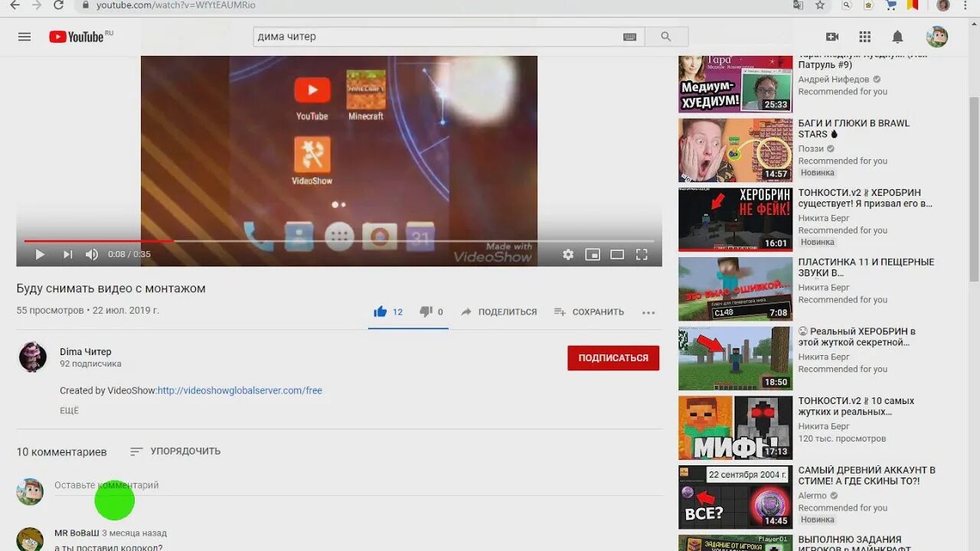Screen dimensions: 980x551
Task: Expand description with ЕЩЁ
Action: pyautogui.click(x=70, y=410)
